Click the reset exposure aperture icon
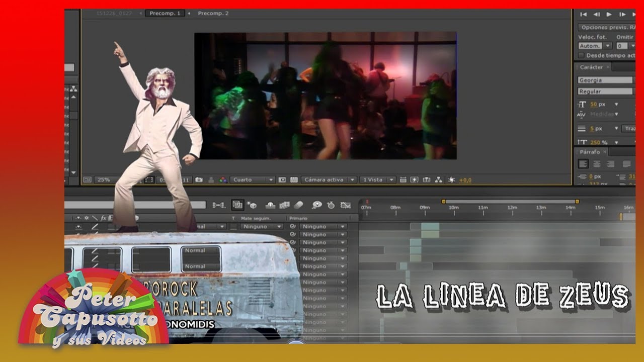Viewport: 644px width, 362px height. 451,179
